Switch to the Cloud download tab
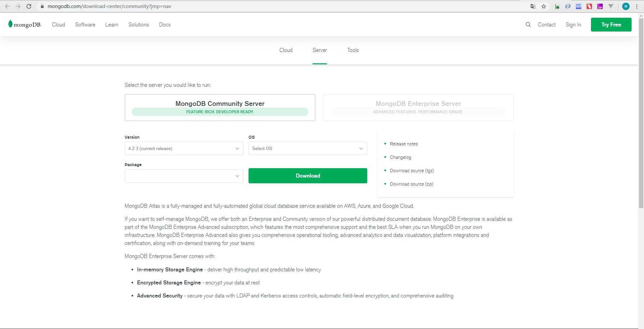The height and width of the screenshot is (329, 644). click(286, 50)
